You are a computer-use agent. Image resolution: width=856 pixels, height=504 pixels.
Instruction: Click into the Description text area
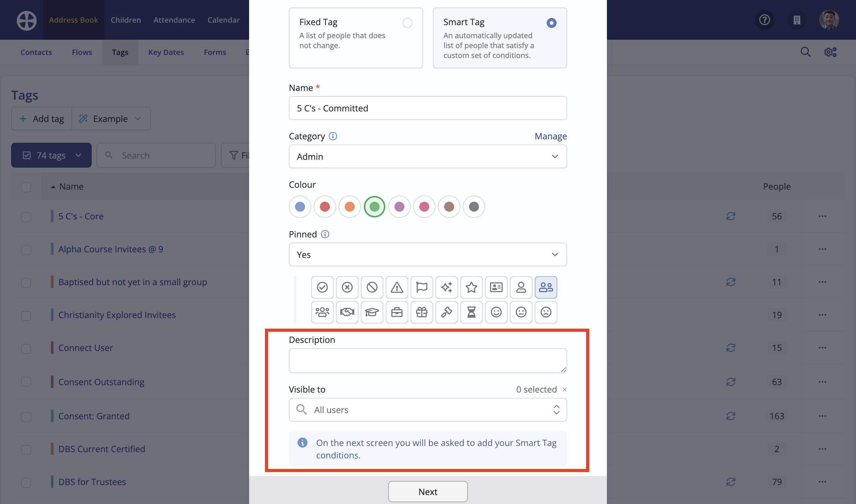click(x=427, y=361)
